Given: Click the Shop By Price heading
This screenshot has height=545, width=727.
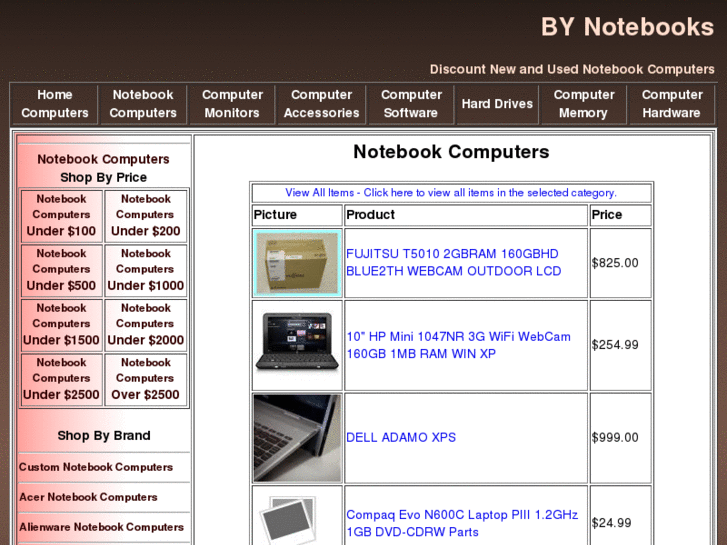Looking at the screenshot, I should (103, 177).
